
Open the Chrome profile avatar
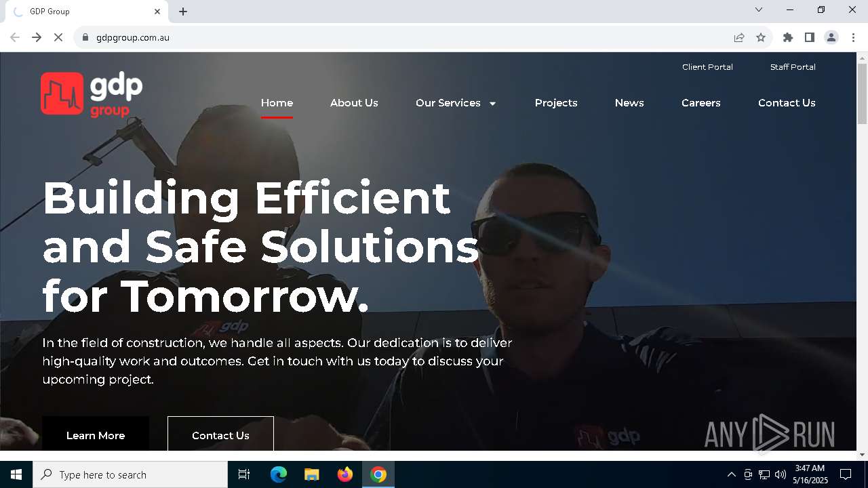(831, 37)
